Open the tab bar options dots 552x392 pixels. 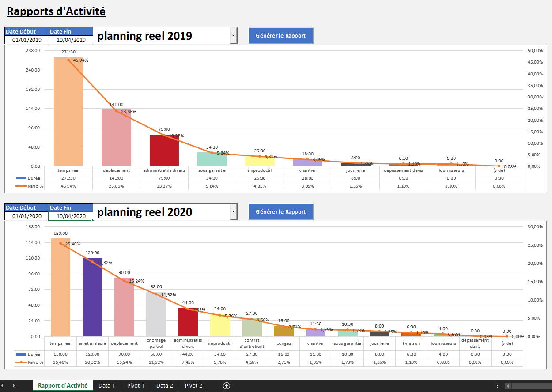tap(498, 385)
